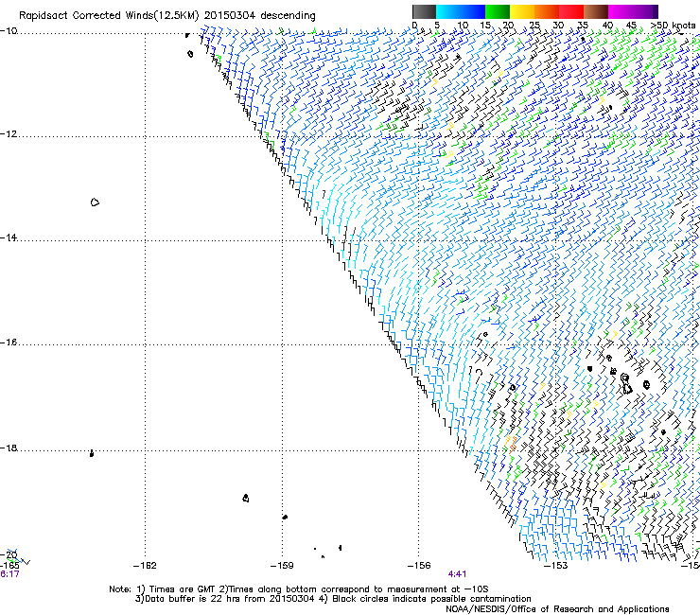Click the '-16' latitude axis label

[9, 343]
